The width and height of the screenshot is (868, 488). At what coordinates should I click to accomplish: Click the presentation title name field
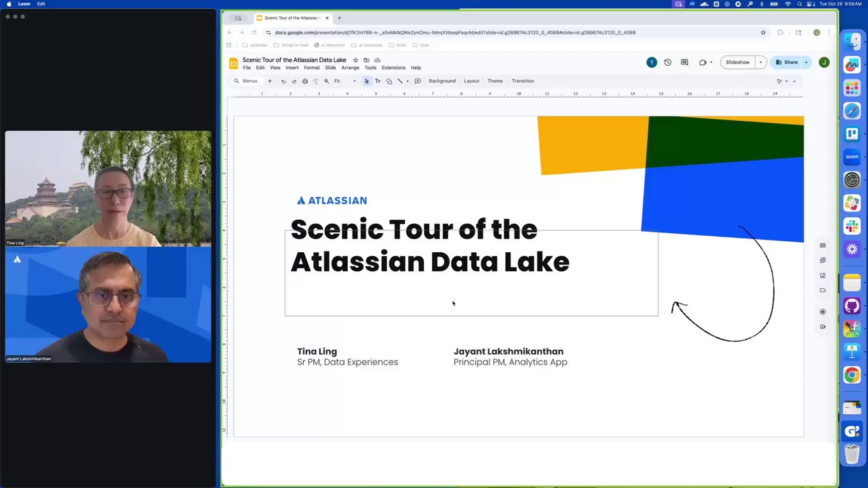point(294,60)
